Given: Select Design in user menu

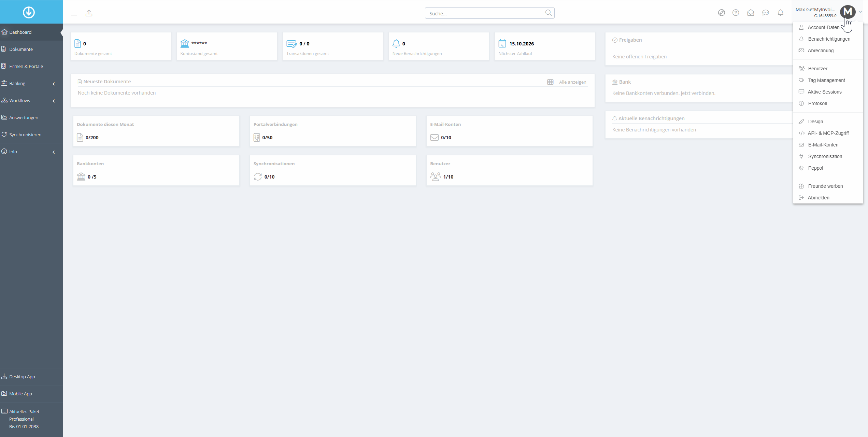Looking at the screenshot, I should tap(828, 122).
